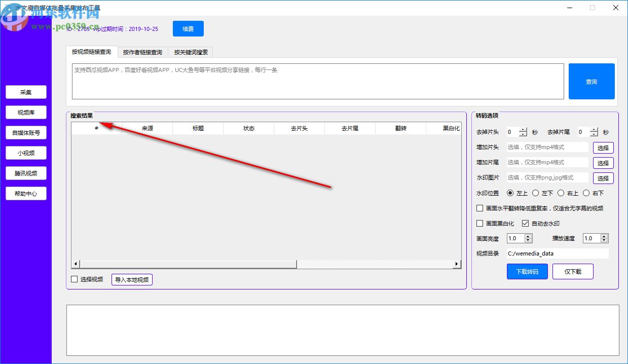The image size is (628, 364).
Task: Click the 下载转码 button
Action: point(527,271)
